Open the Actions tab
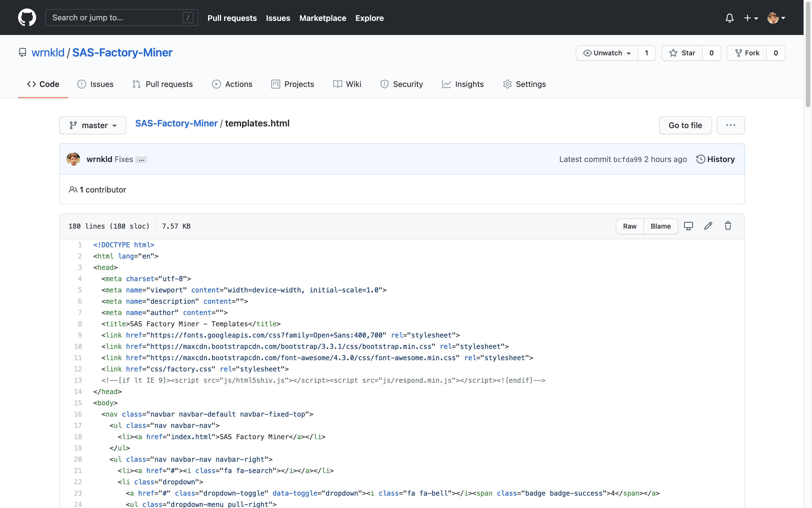 232,84
